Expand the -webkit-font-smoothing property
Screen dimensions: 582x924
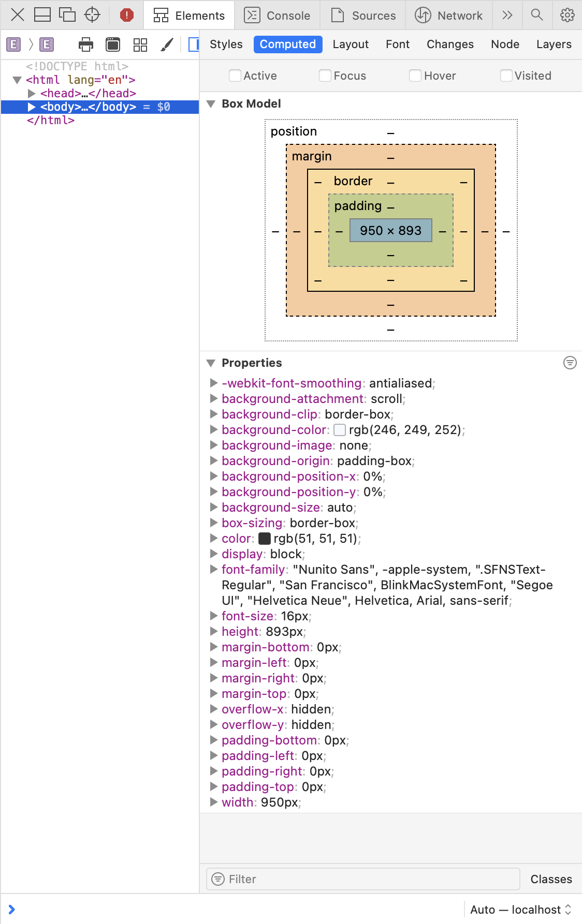coord(213,383)
